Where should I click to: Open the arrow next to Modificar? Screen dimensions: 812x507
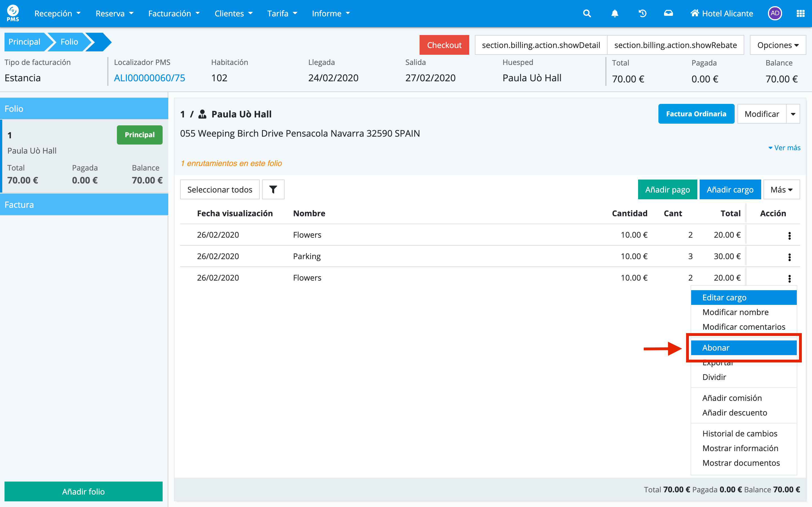coord(793,114)
